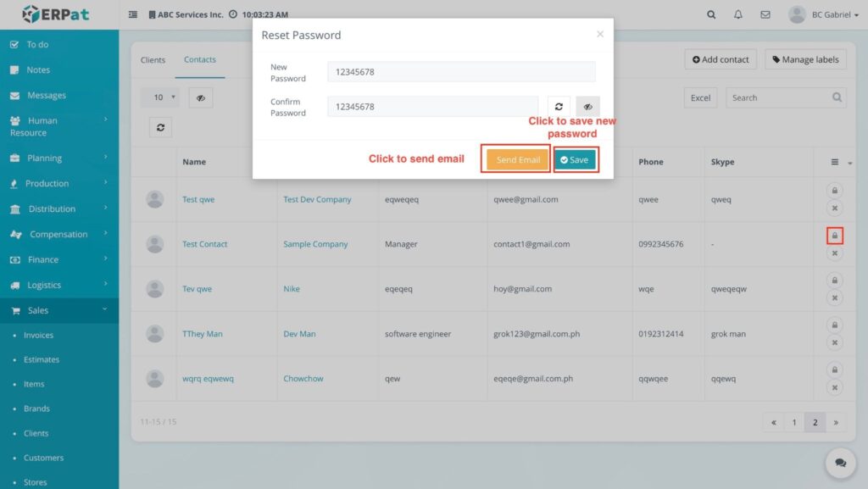
Task: Toggle the sidebar menu hamburger icon
Action: pos(133,14)
